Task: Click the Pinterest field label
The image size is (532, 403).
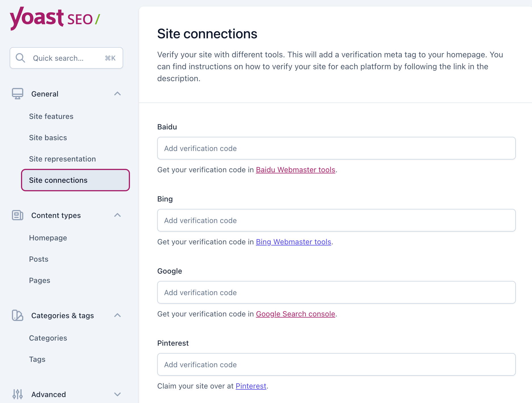Action: pyautogui.click(x=173, y=343)
